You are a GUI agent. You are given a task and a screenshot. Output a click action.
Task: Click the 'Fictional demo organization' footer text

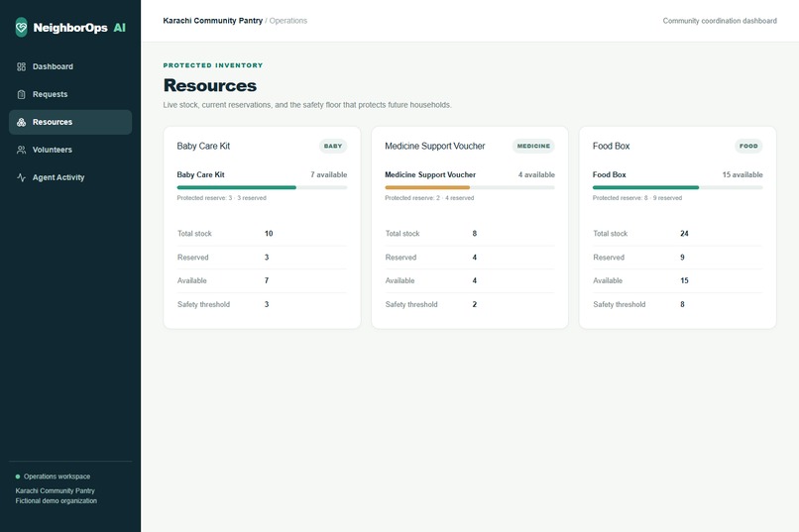tap(57, 501)
